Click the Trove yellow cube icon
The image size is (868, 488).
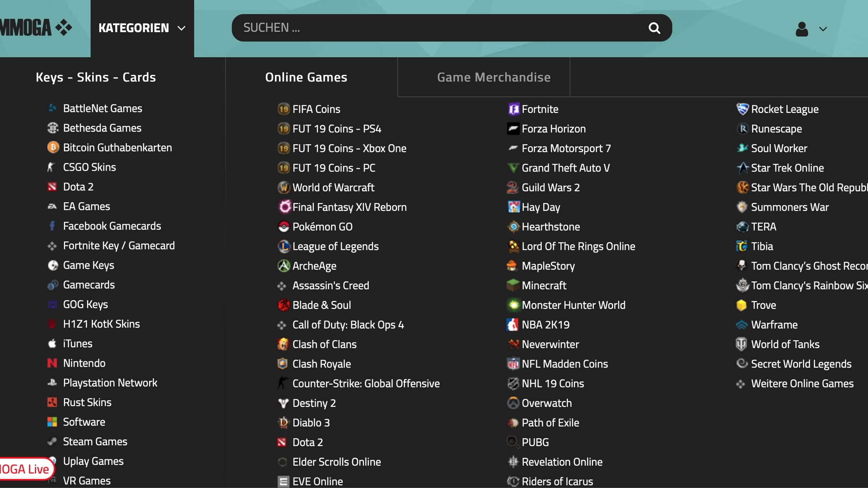(x=741, y=305)
